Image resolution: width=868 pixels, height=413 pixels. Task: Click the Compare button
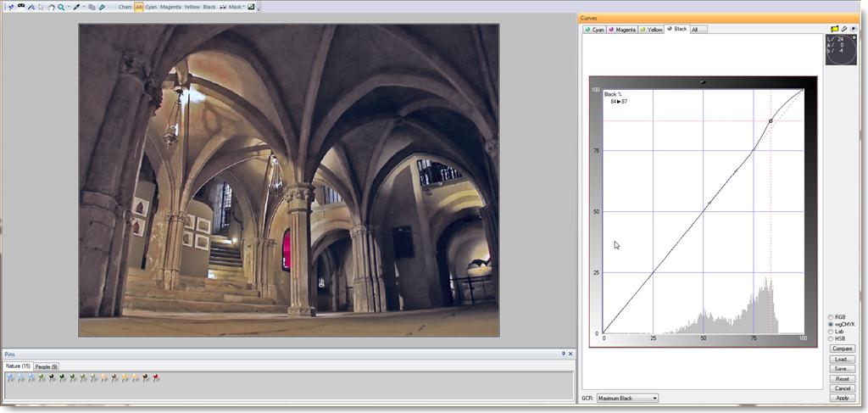tap(842, 349)
